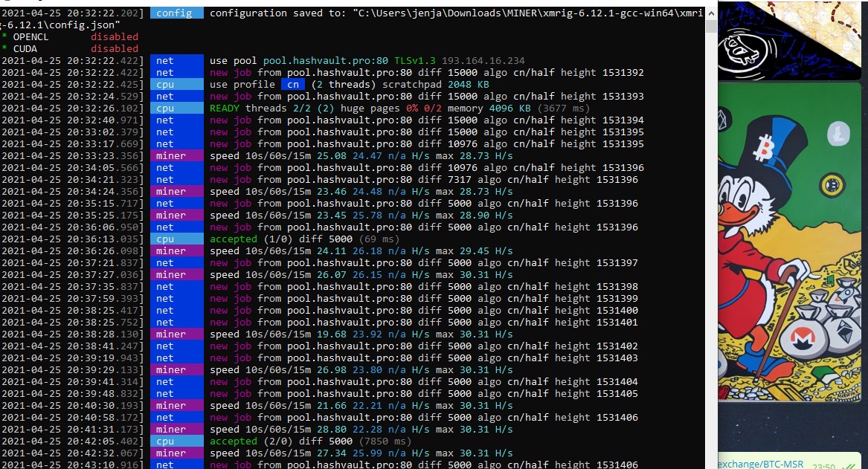Click the net tag at 20:40:58.172
This screenshot has height=469, width=868.
[176, 417]
